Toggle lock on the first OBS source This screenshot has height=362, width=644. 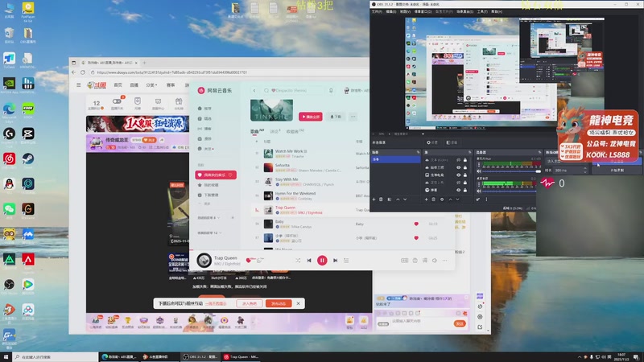pos(465,160)
